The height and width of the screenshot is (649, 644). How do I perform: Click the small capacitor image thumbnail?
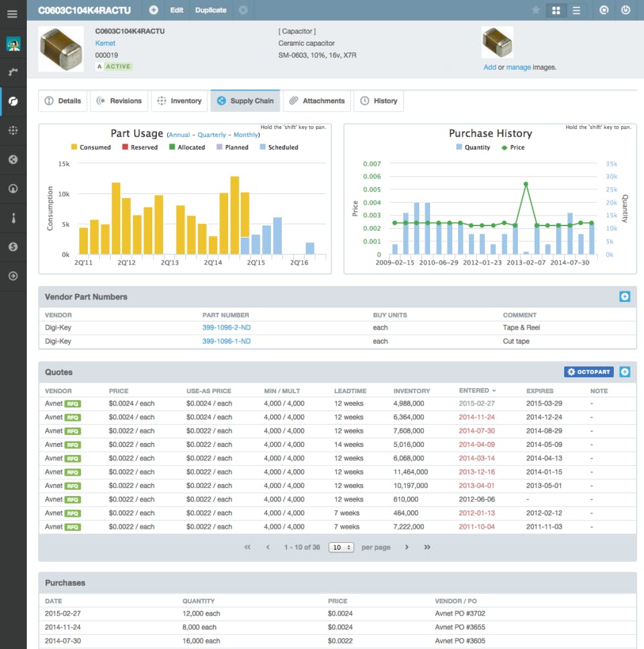(497, 43)
